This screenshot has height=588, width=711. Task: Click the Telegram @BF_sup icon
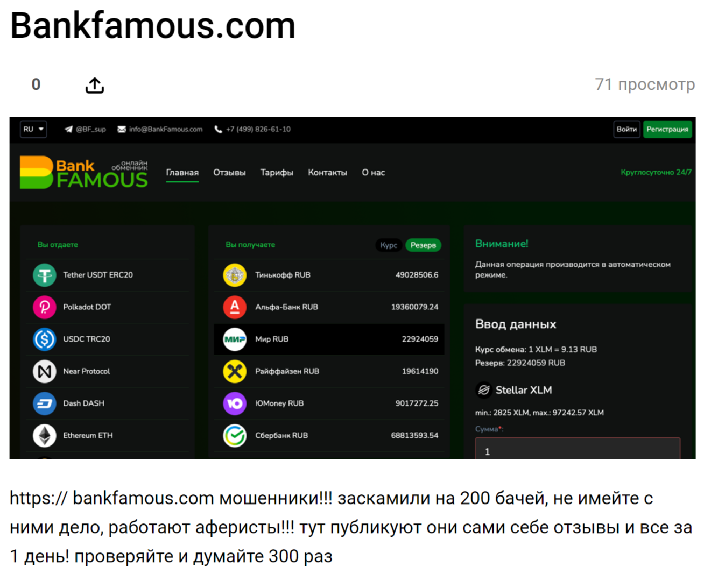click(68, 130)
